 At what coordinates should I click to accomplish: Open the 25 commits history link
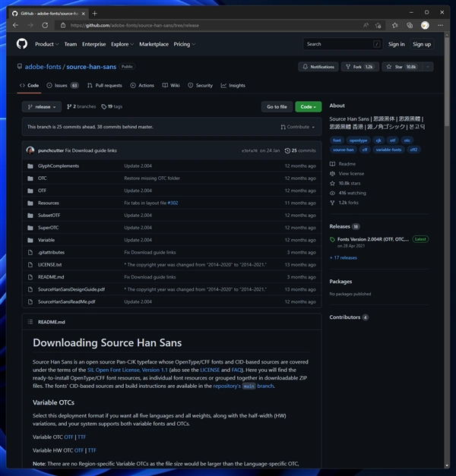tap(300, 150)
